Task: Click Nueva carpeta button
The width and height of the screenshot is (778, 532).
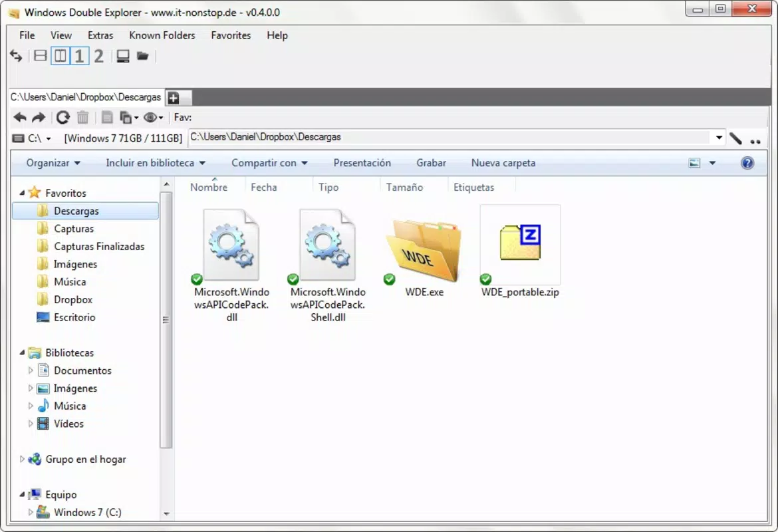Action: [503, 163]
